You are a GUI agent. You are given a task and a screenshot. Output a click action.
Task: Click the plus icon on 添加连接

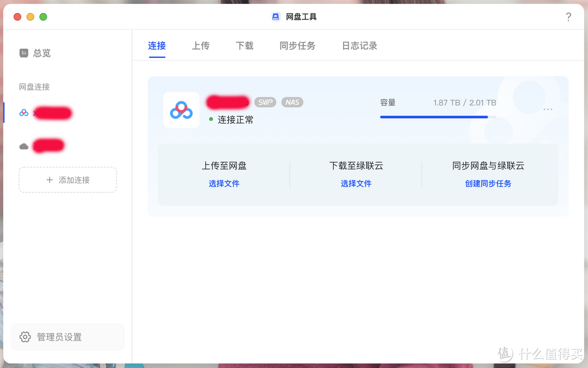[49, 179]
